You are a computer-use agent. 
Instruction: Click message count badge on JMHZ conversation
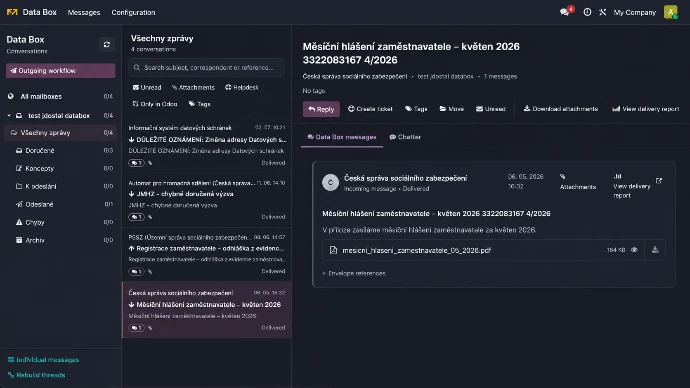(136, 217)
